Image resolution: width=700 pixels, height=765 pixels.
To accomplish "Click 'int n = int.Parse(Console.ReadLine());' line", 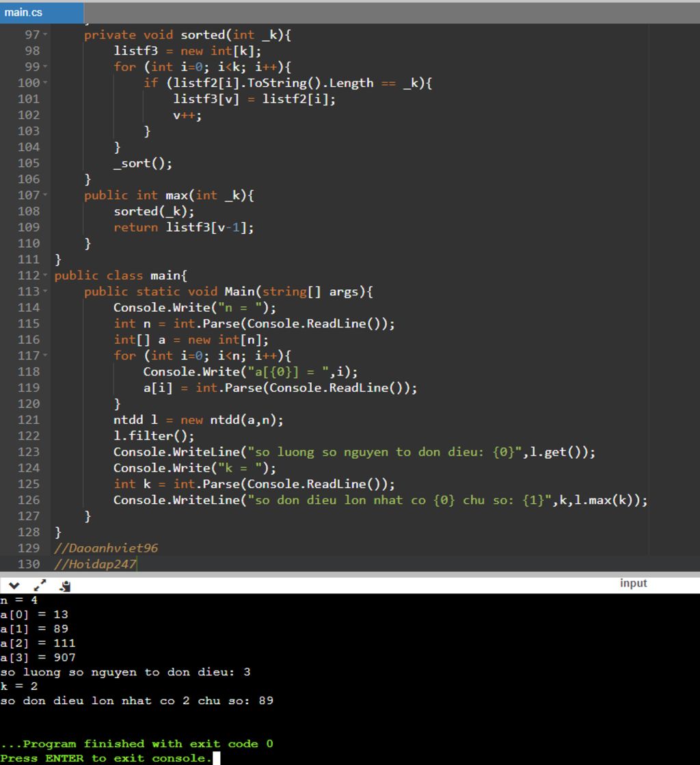I will coord(254,323).
